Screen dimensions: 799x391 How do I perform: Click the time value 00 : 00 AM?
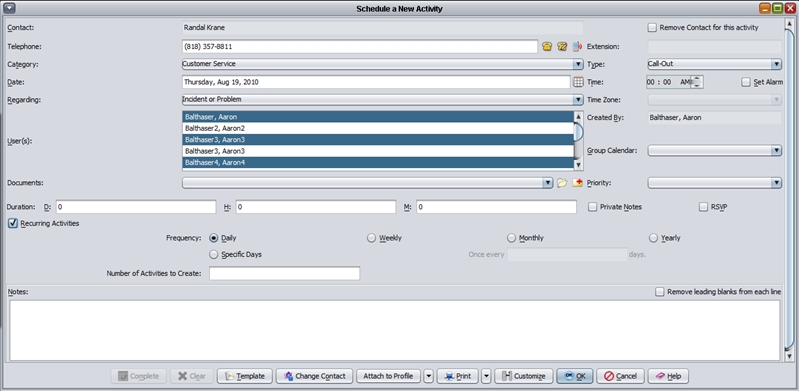point(669,82)
